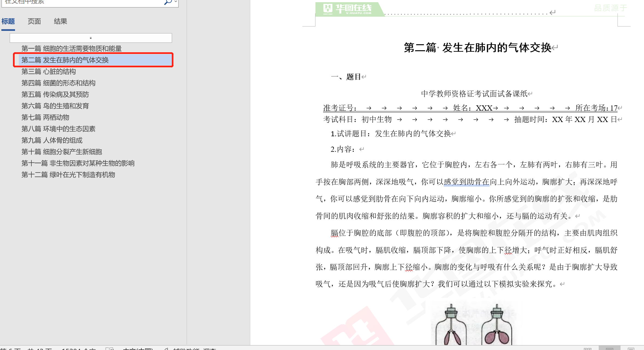Viewport: 644px width, 350px height.
Task: Go to 第六篇 鸟的生殖和发育
Action: (x=55, y=106)
